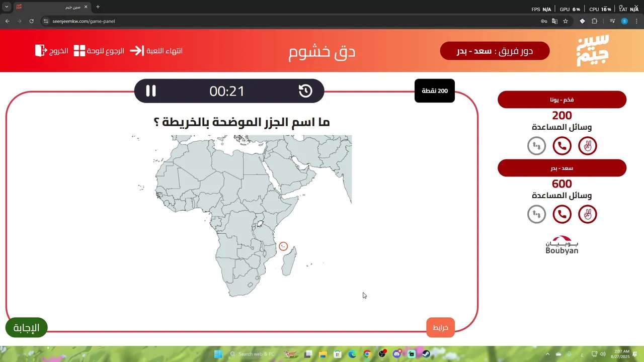Open Windows Start menu
Image resolution: width=644 pixels, height=362 pixels.
pos(218,354)
